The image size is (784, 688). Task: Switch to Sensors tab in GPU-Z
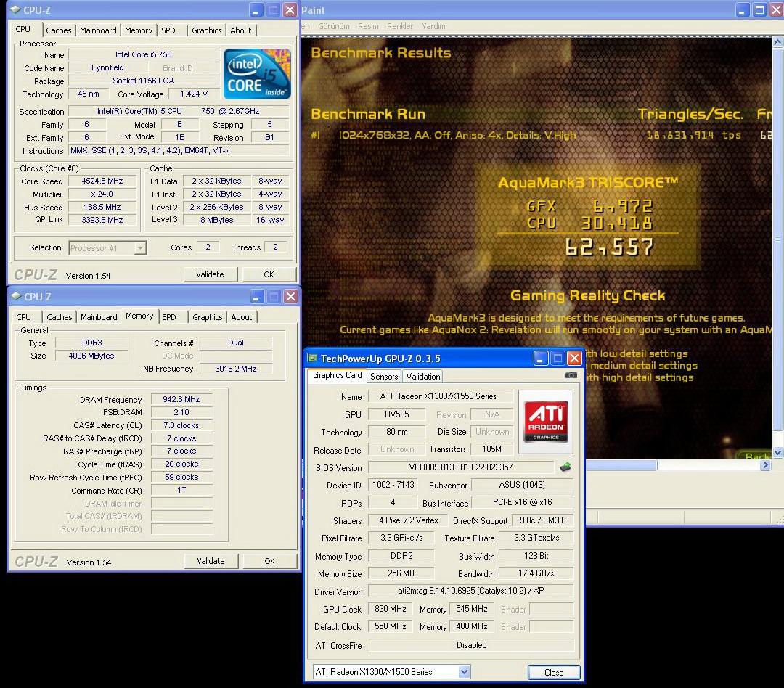click(x=384, y=377)
